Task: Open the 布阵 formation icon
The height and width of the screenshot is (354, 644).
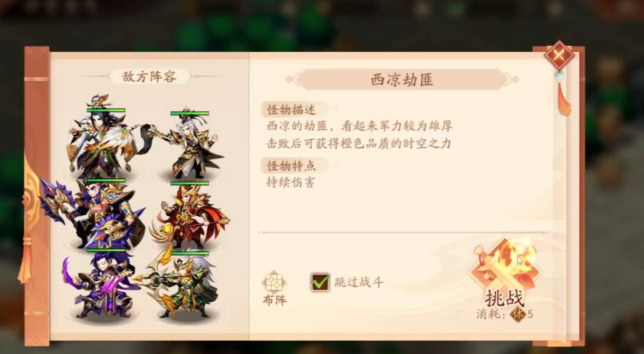Action: tap(274, 282)
